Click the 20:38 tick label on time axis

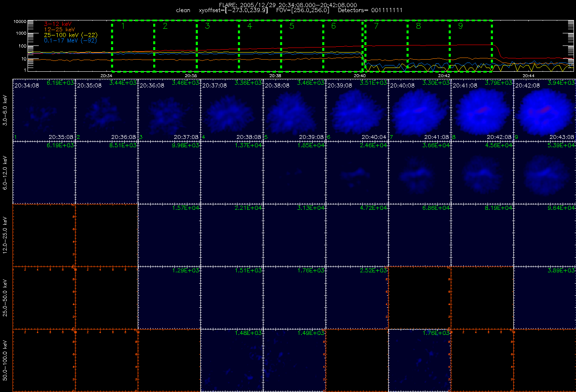pos(275,76)
